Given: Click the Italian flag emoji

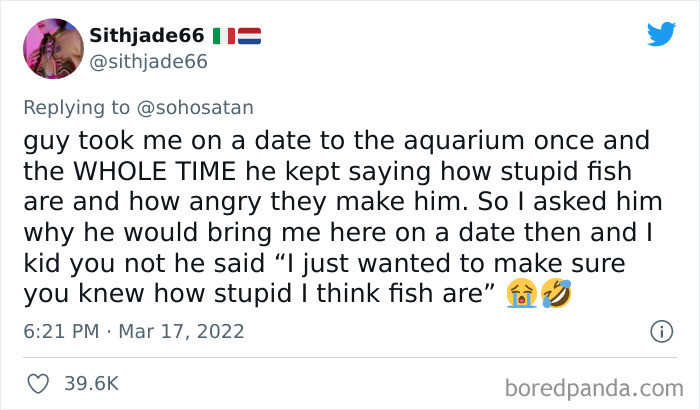Looking at the screenshot, I should click(x=224, y=36).
